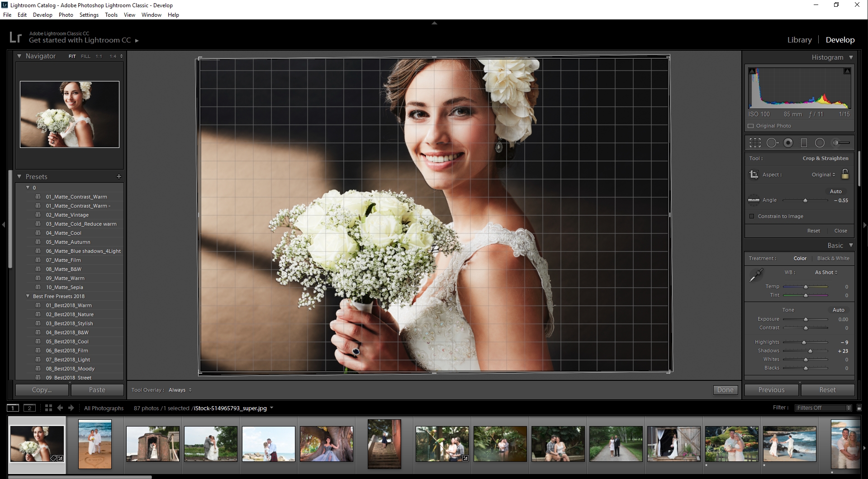The height and width of the screenshot is (479, 868).
Task: Switch to the Library module
Action: click(x=799, y=40)
